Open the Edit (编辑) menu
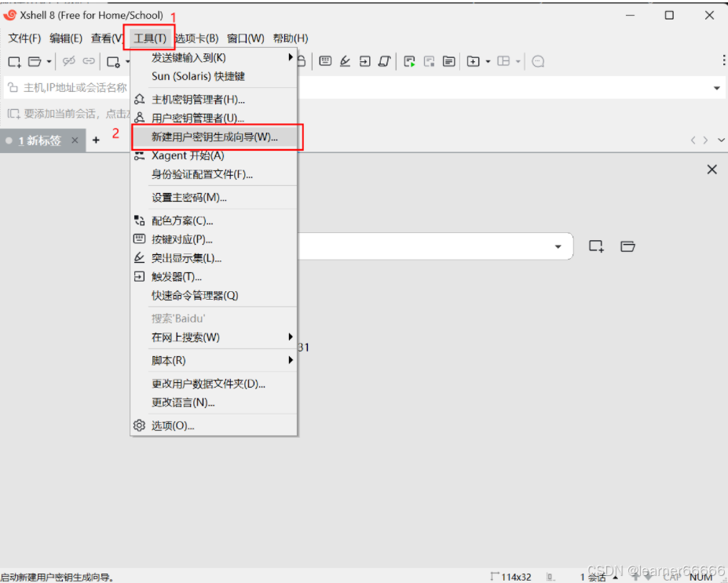This screenshot has width=728, height=583. 66,38
